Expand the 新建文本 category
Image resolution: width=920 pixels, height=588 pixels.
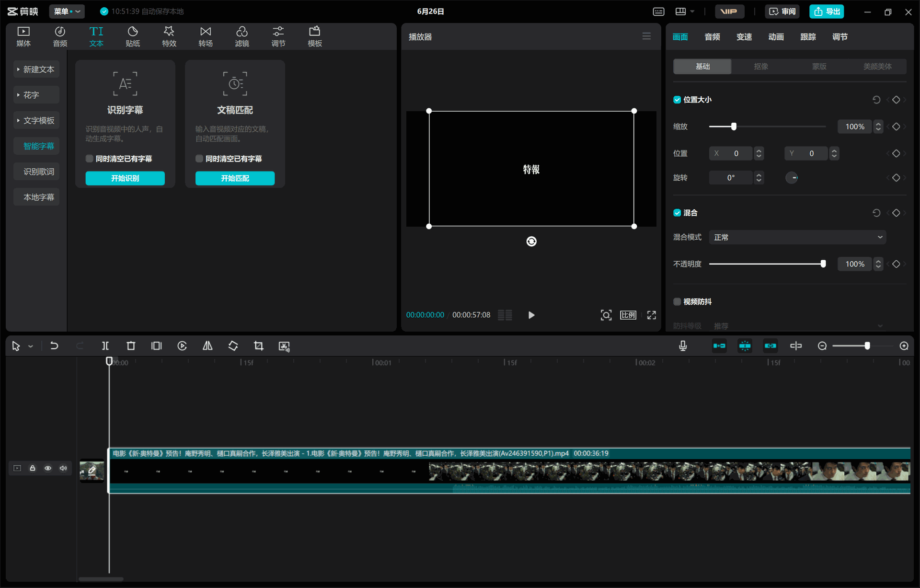(36, 69)
